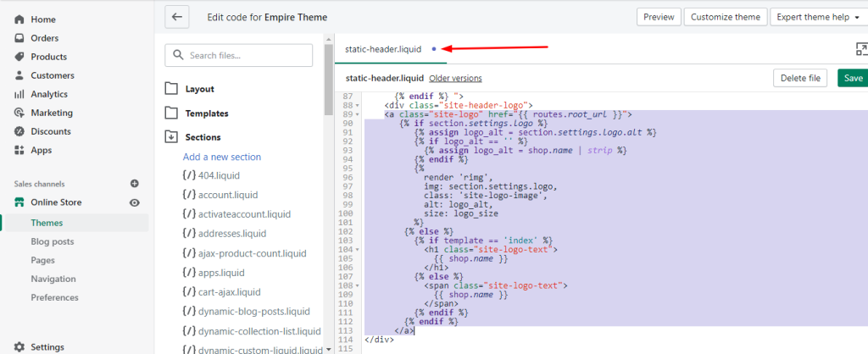Open Settings at sidebar bottom

pyautogui.click(x=47, y=347)
